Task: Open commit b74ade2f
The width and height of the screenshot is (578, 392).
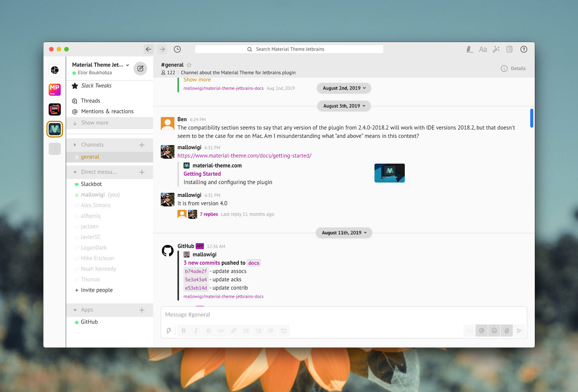Action: (x=196, y=271)
